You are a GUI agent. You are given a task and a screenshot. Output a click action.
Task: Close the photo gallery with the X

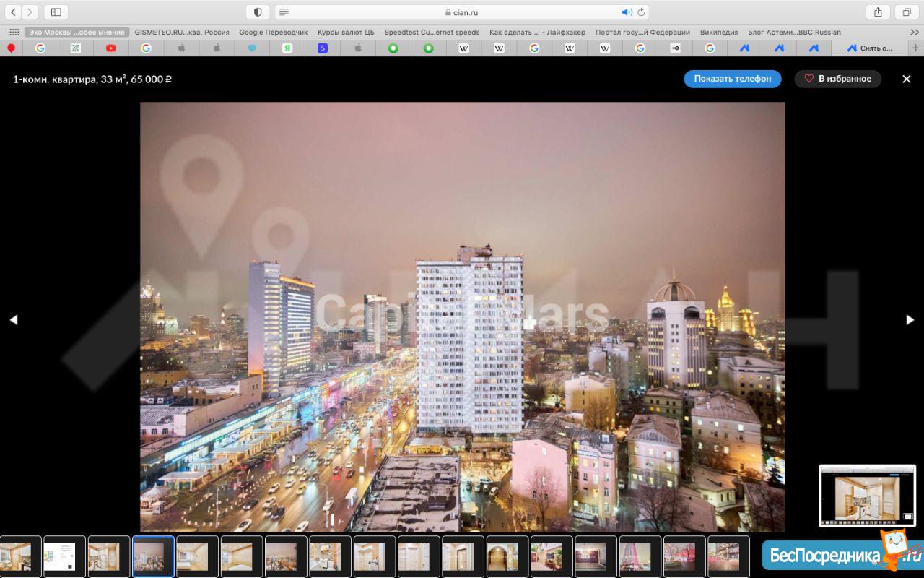coord(907,79)
